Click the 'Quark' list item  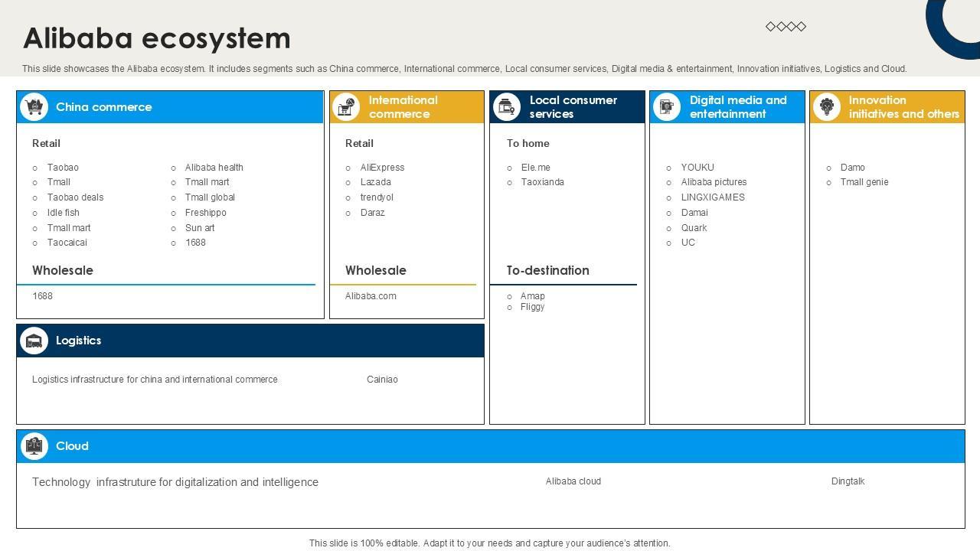[x=694, y=228]
